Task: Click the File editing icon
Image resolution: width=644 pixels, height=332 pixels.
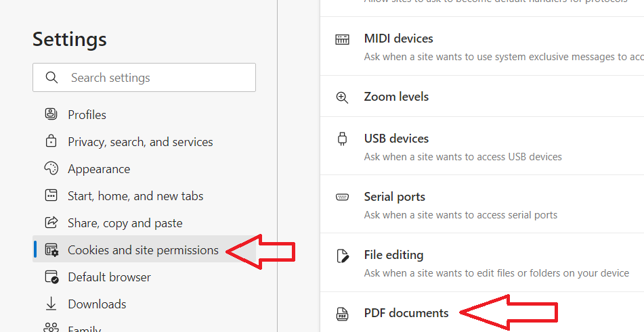Action: (x=342, y=256)
